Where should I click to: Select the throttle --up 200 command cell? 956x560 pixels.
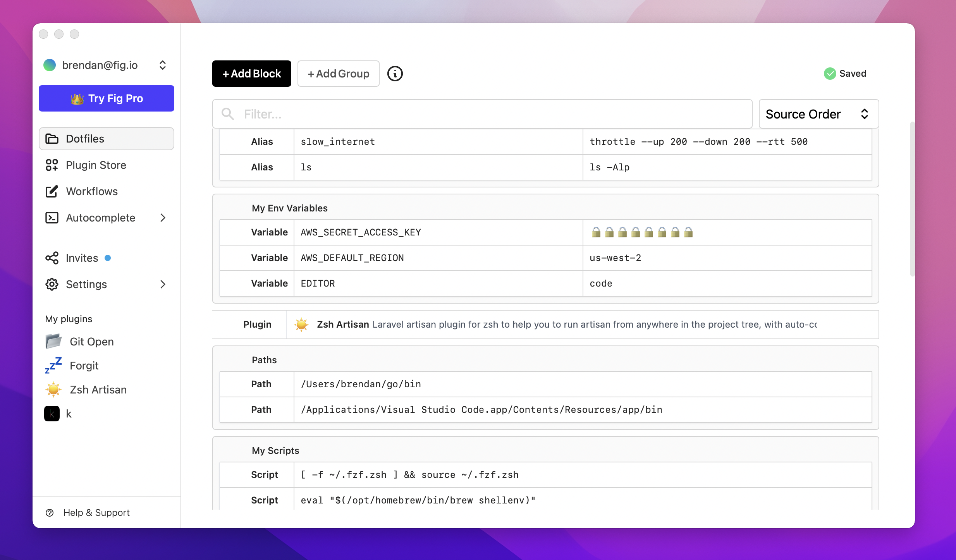[x=727, y=142]
